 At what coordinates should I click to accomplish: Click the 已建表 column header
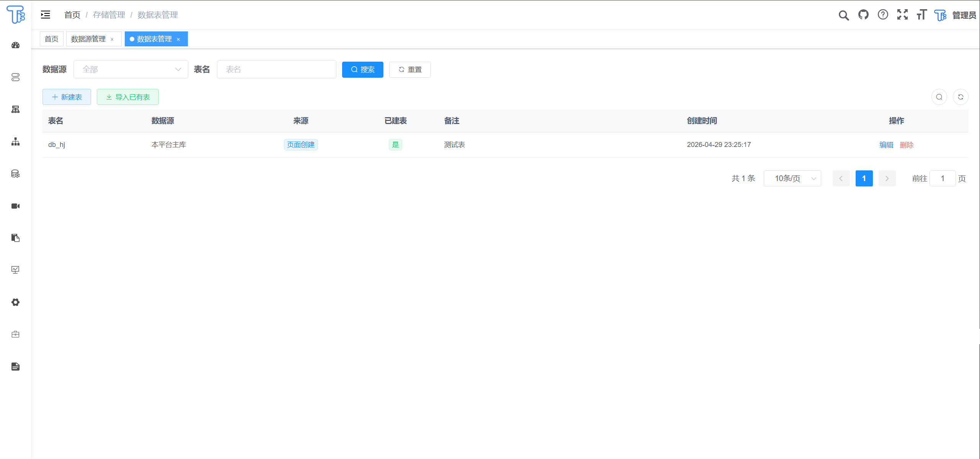pos(396,121)
